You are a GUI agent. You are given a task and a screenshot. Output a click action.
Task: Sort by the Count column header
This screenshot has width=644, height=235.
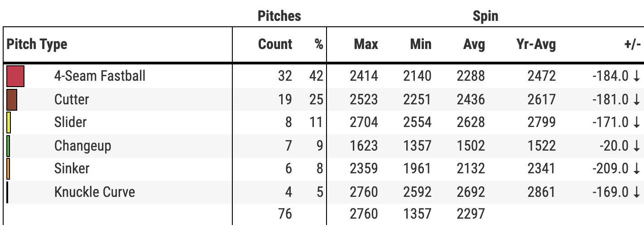coord(275,44)
